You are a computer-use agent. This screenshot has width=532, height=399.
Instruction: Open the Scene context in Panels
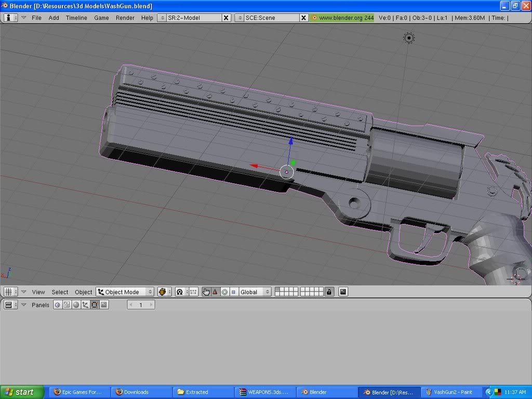(x=104, y=305)
